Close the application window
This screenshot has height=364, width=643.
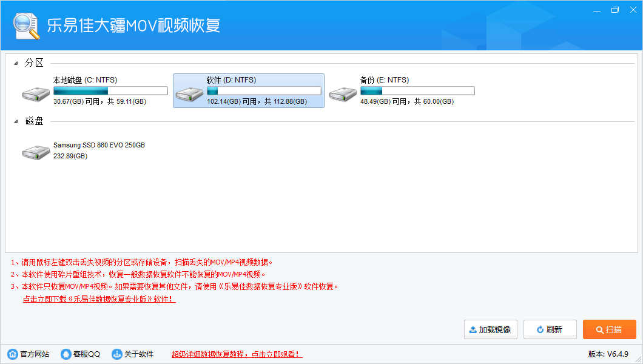(633, 10)
